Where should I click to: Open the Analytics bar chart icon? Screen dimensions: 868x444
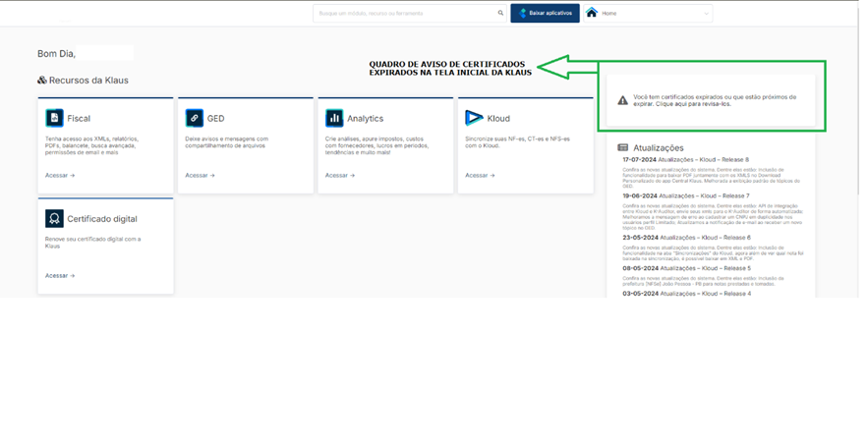pyautogui.click(x=334, y=118)
